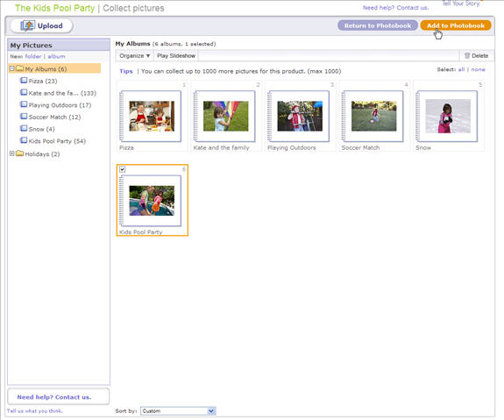Open Kids Pool Party (54) in sidebar
The image size is (504, 420).
(57, 141)
